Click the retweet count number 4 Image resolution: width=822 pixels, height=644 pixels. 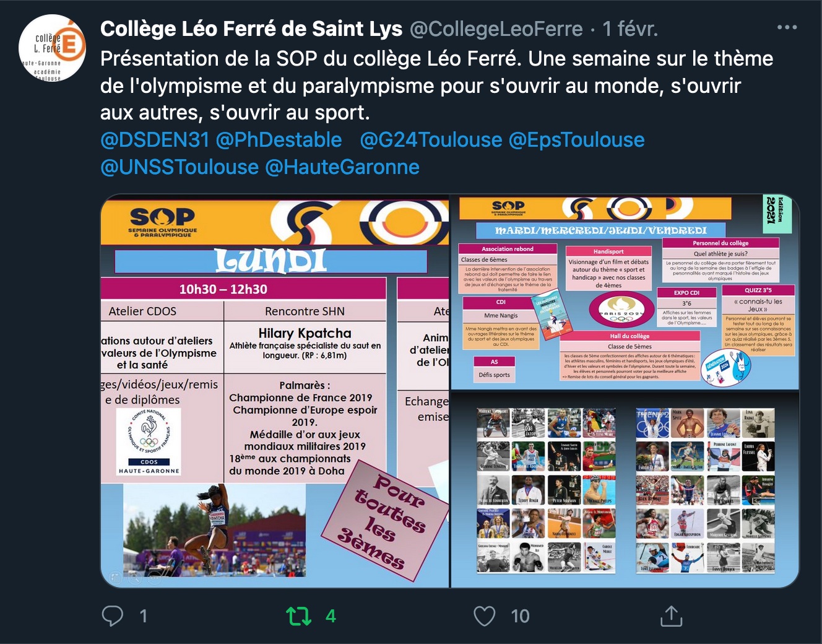(331, 616)
